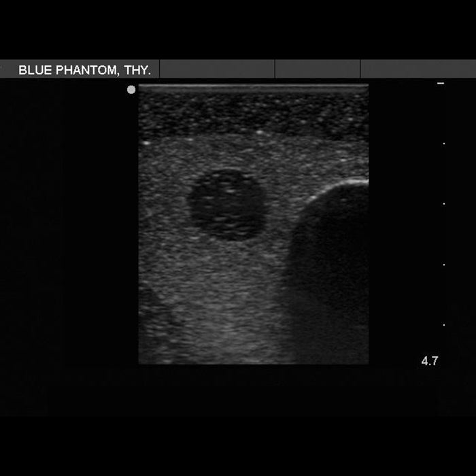Select fourth depth tick from the top

pos(444,265)
